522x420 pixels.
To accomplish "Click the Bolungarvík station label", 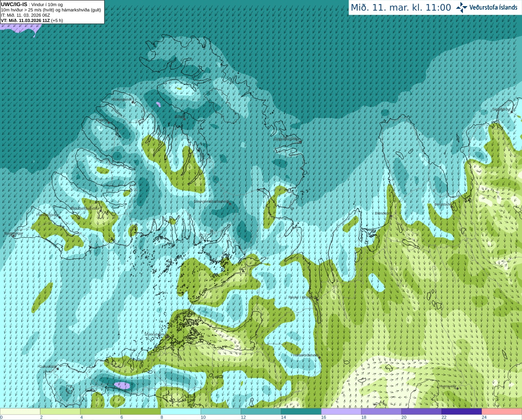I will [122, 99].
